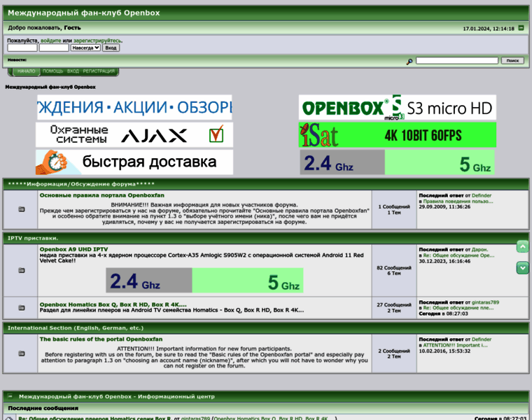Open the last post link in the Homatics row
532x420 pixels.
tap(458, 308)
